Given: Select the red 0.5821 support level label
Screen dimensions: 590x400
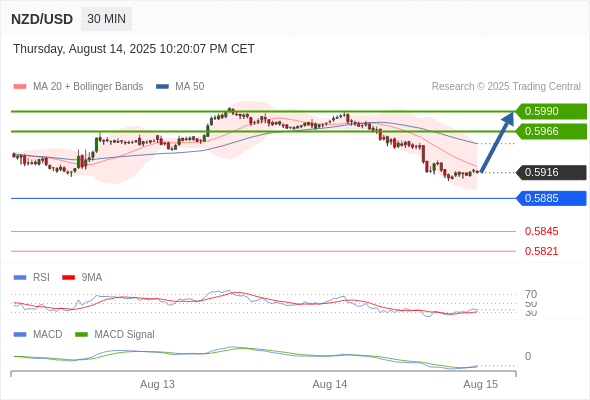Looking at the screenshot, I should click(541, 251).
